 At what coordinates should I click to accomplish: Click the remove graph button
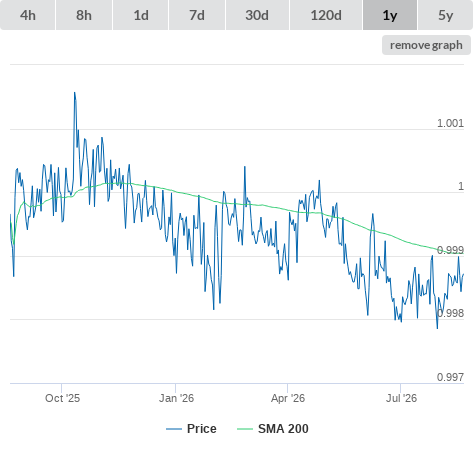click(426, 45)
